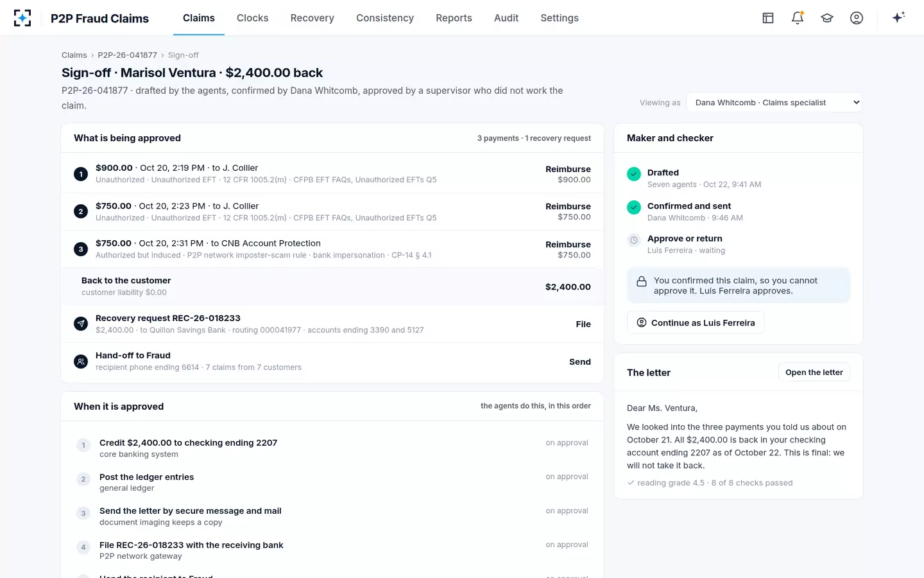Screen dimensions: 924x578
Task: Open the layout panel icon in the header
Action: click(x=768, y=18)
